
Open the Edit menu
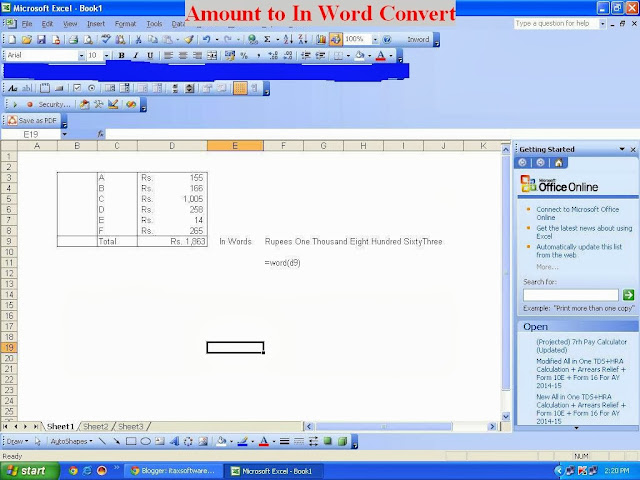[x=47, y=24]
